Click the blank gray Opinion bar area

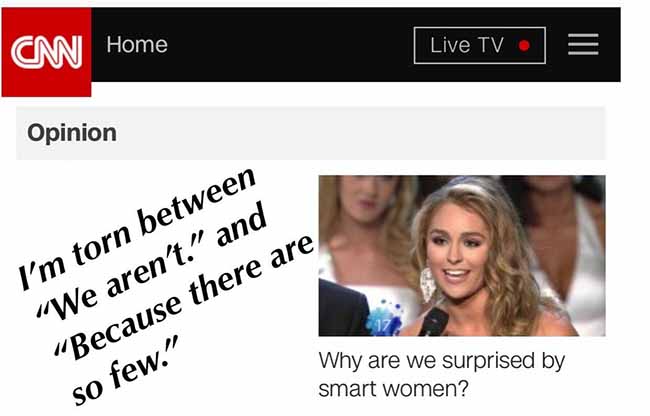point(361,133)
